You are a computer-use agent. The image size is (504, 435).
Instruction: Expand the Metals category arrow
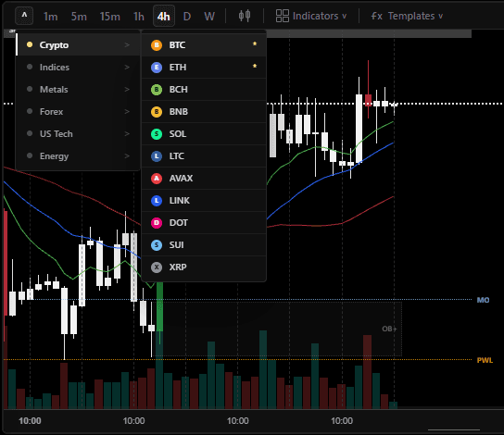127,89
